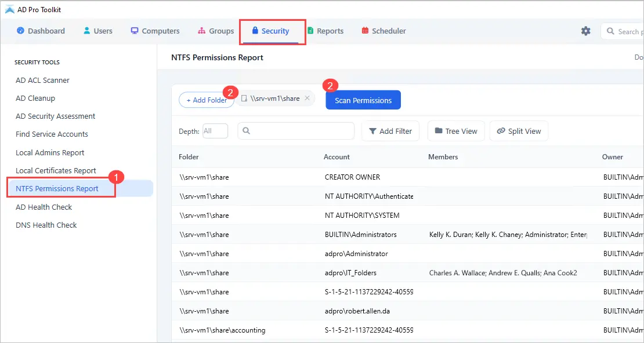Start scan with Scan Permissions button

[363, 100]
